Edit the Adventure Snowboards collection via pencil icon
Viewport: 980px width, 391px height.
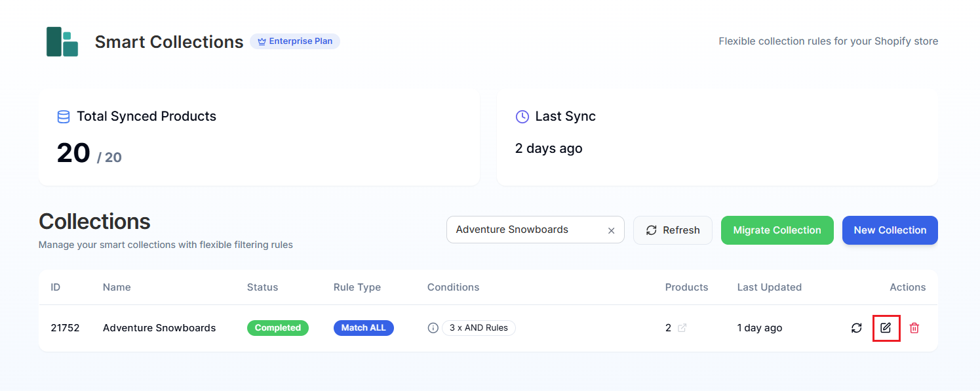(886, 327)
